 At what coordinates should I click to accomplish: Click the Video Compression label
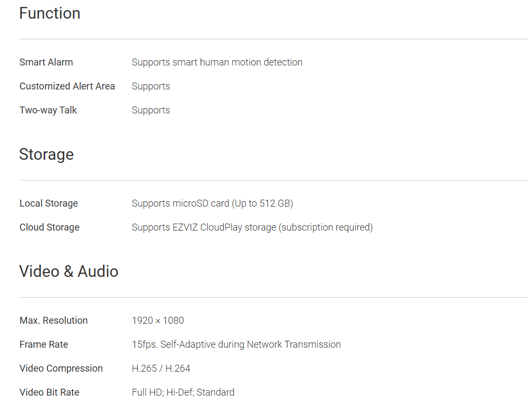(x=61, y=368)
